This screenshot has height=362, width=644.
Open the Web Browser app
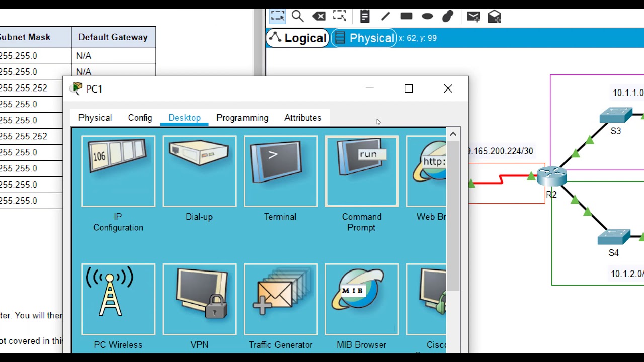click(426, 171)
